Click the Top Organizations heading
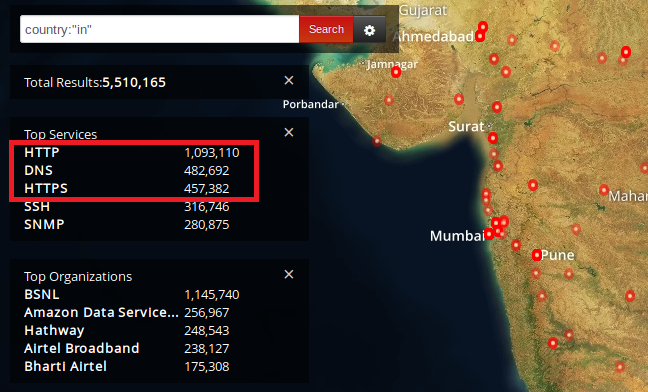Screen dimensions: 648x392 coord(78,277)
